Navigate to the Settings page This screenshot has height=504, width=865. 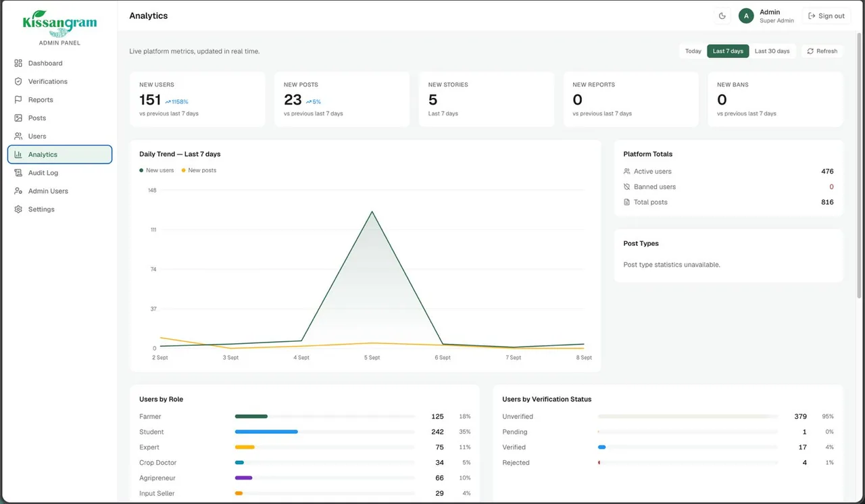(59, 209)
